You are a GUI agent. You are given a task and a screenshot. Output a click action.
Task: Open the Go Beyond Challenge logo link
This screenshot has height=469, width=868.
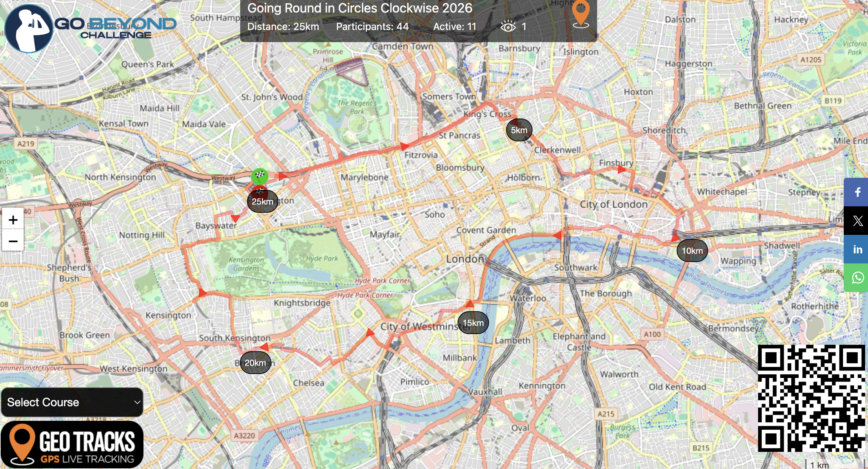[x=90, y=29]
